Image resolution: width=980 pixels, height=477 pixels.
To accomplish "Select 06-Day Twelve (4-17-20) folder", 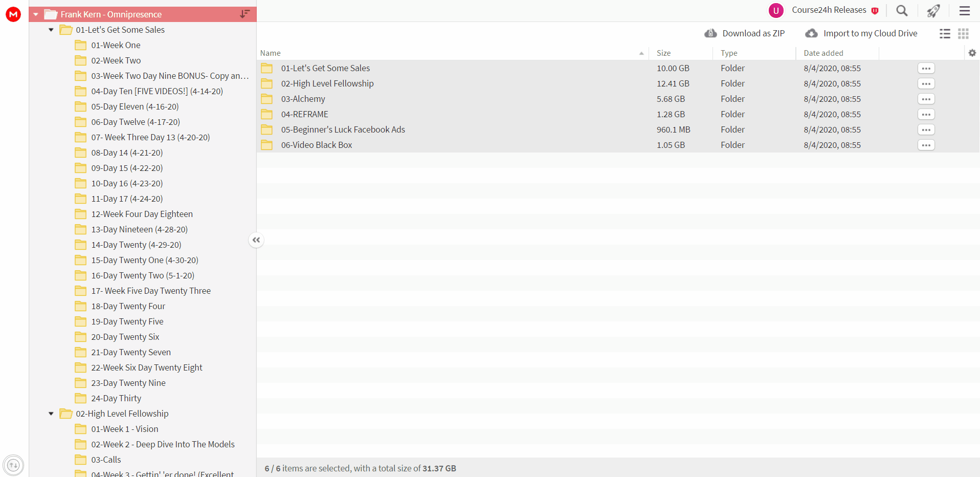I will tap(136, 122).
